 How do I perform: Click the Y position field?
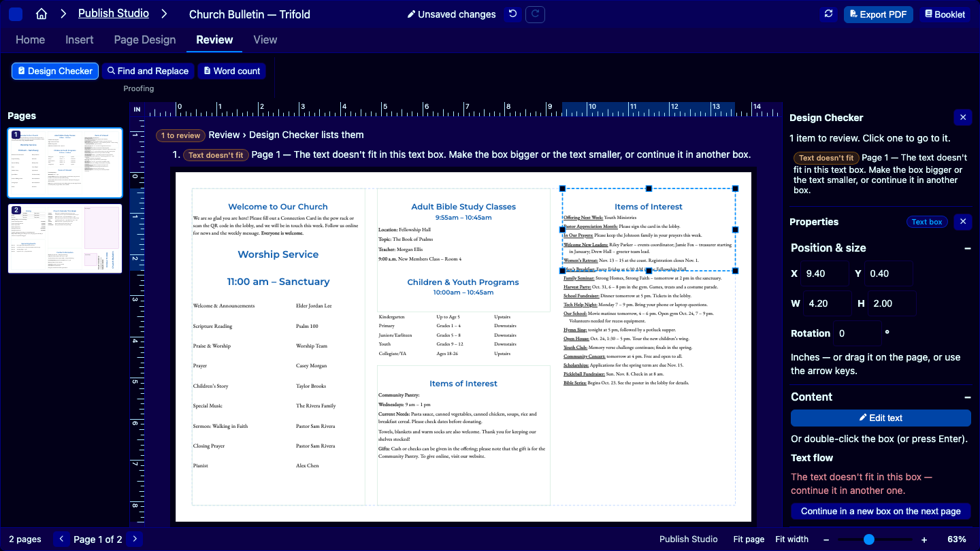tap(889, 273)
